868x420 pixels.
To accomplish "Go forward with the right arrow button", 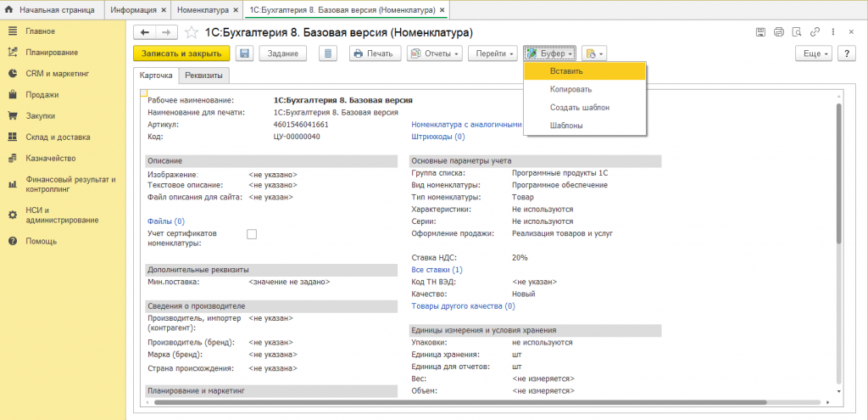I will point(167,33).
